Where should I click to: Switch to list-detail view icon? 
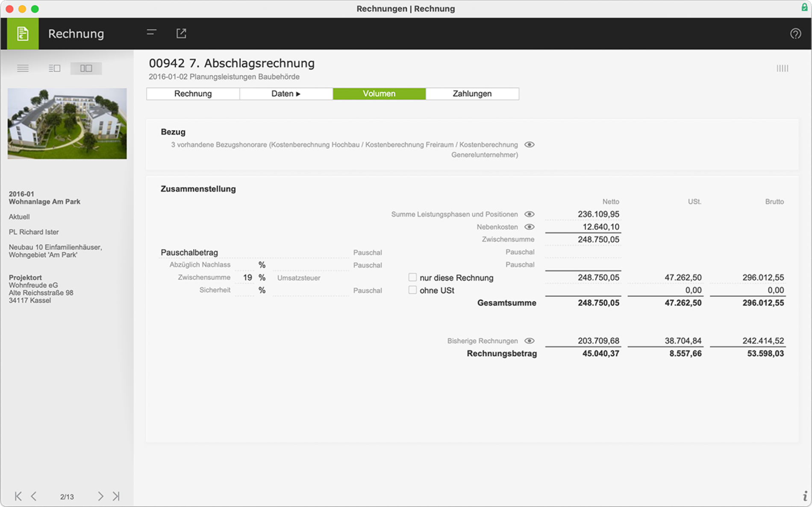click(54, 68)
